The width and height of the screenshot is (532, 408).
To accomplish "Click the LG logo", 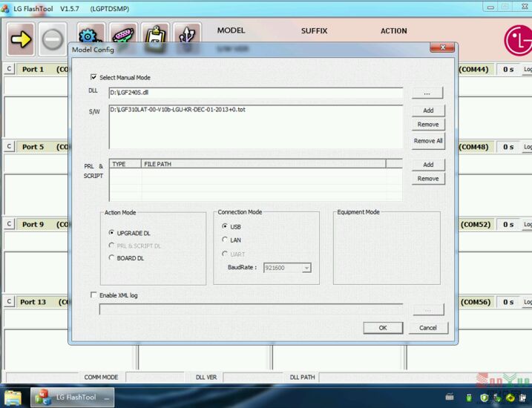I will (x=518, y=40).
